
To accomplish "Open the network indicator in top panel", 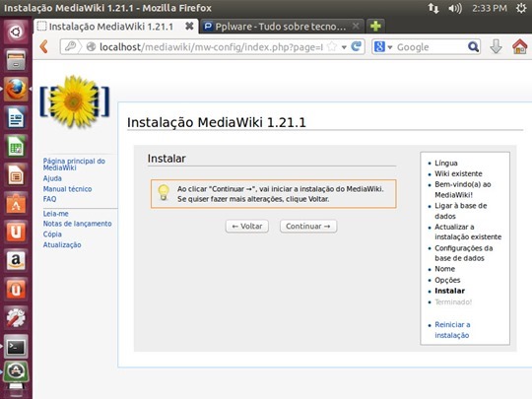I will pyautogui.click(x=433, y=8).
